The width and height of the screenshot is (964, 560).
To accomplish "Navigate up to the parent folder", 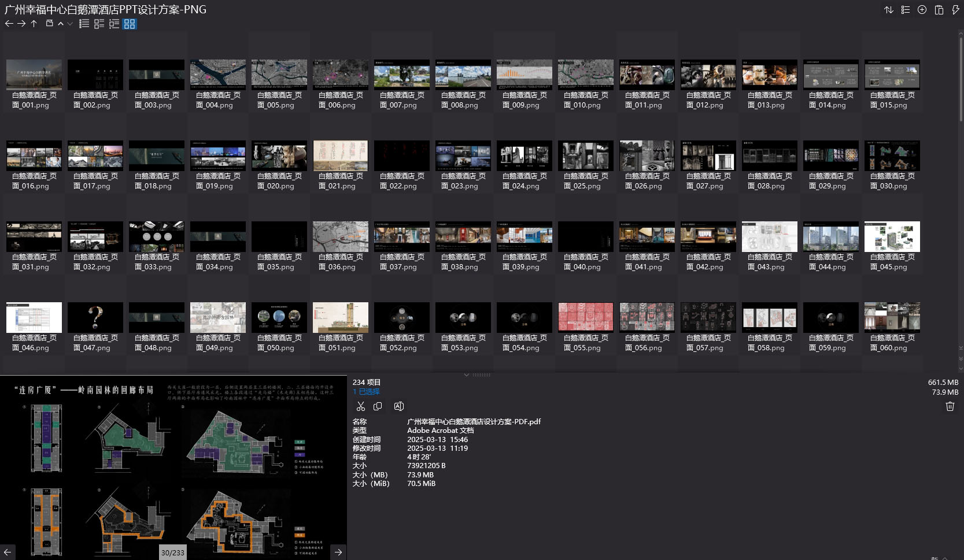I will point(34,24).
